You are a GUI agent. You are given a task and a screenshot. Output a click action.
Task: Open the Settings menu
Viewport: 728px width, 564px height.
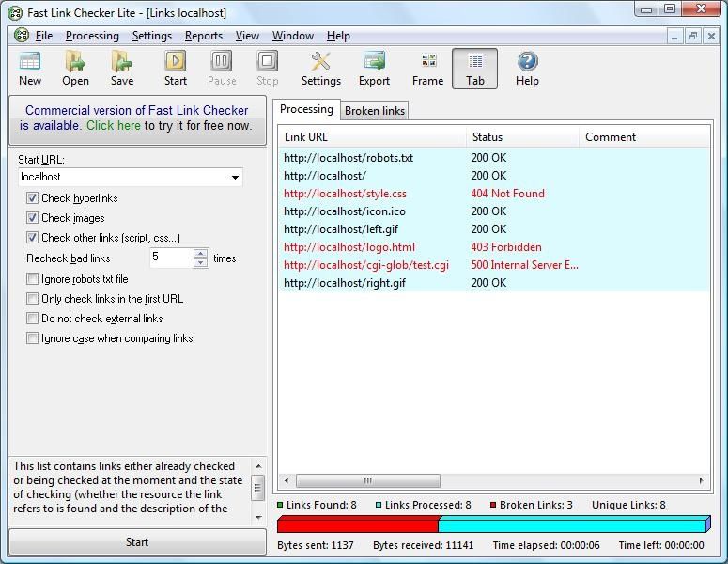(x=152, y=36)
